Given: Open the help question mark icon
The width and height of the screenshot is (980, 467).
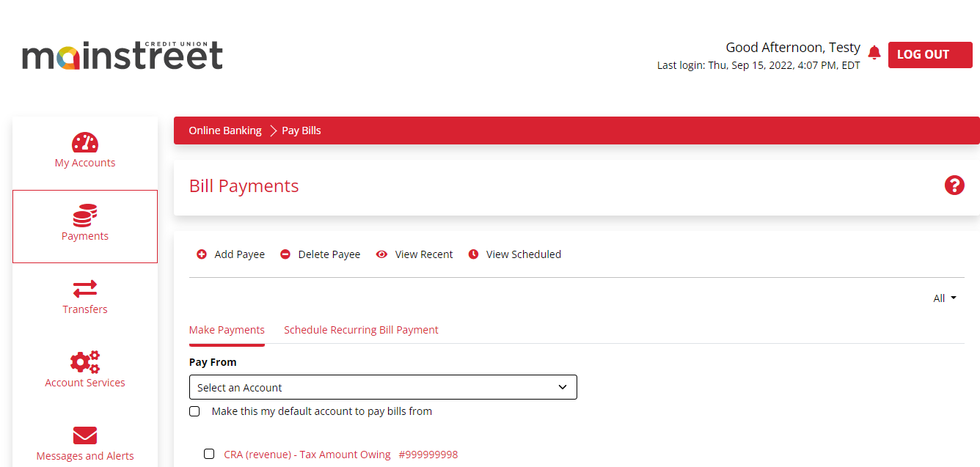Looking at the screenshot, I should coord(954,185).
